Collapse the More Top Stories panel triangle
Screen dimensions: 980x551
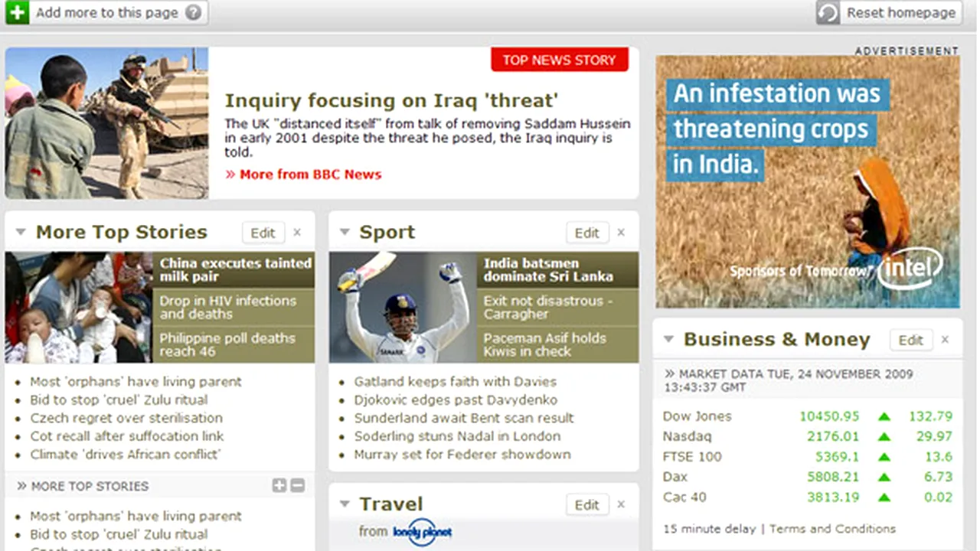[21, 232]
